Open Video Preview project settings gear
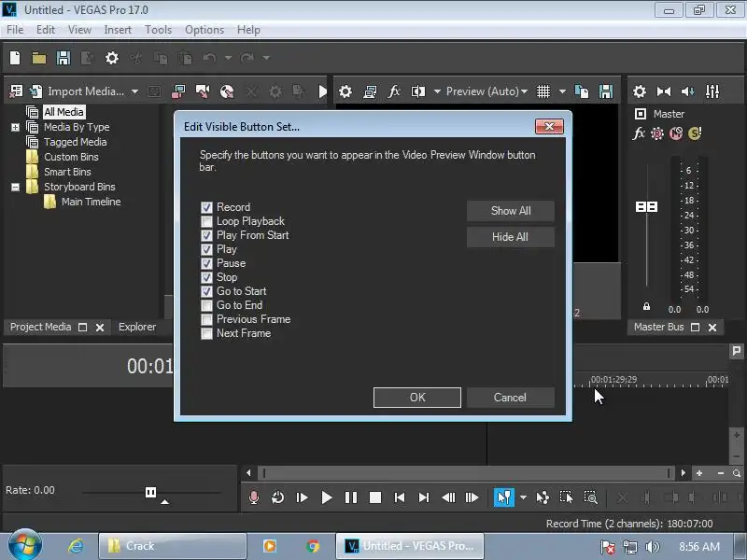Viewport: 747px width, 560px height. pos(345,91)
